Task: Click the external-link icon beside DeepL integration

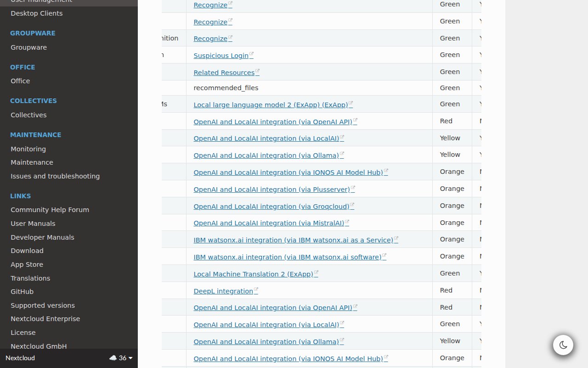Action: point(256,290)
